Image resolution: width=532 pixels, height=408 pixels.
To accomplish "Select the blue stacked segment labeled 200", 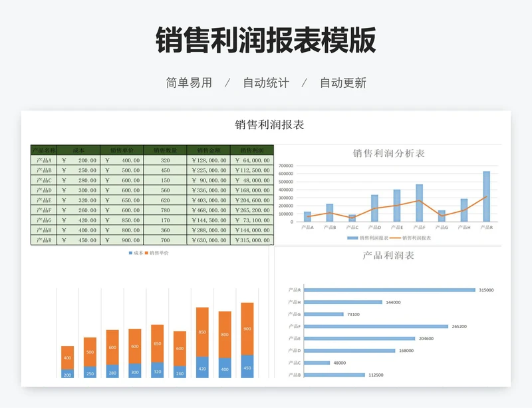I will (x=67, y=373).
